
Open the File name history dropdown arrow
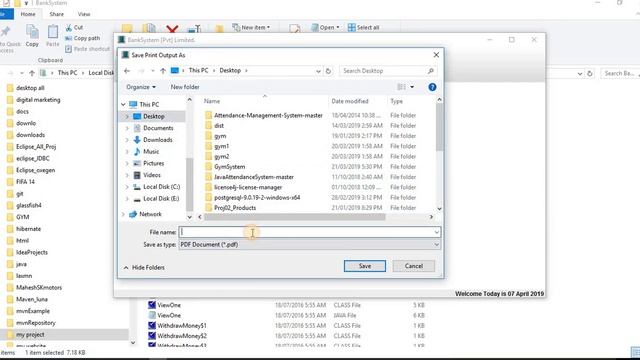pos(436,232)
